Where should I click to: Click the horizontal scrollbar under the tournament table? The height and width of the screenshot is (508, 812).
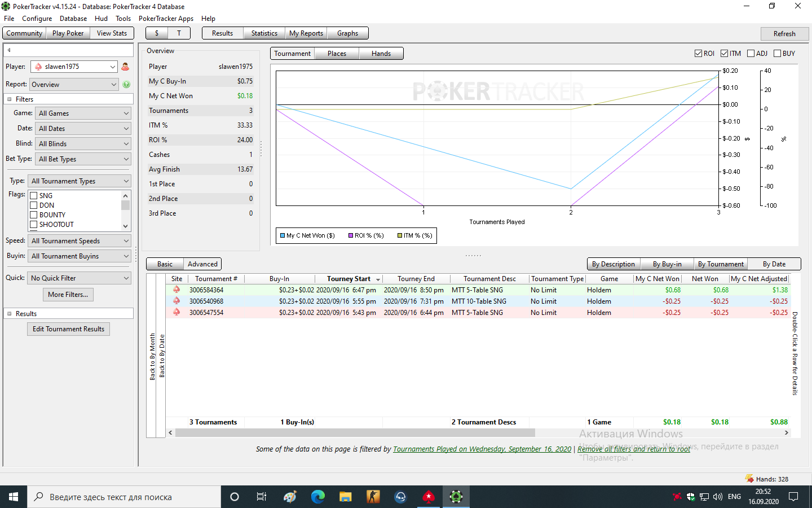[355, 433]
